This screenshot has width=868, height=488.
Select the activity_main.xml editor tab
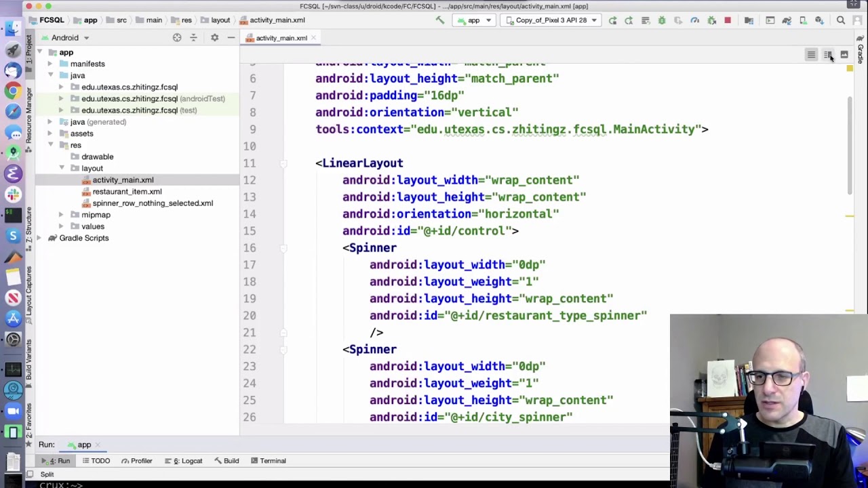point(281,38)
